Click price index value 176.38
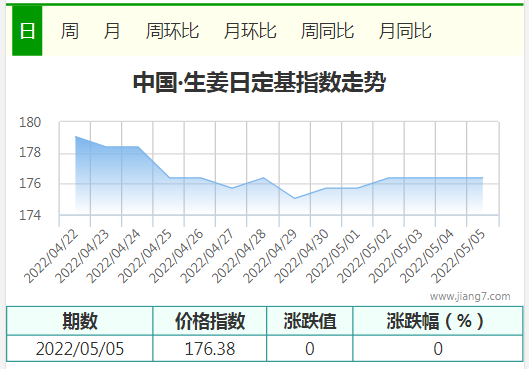This screenshot has height=369, width=529. click(210, 348)
